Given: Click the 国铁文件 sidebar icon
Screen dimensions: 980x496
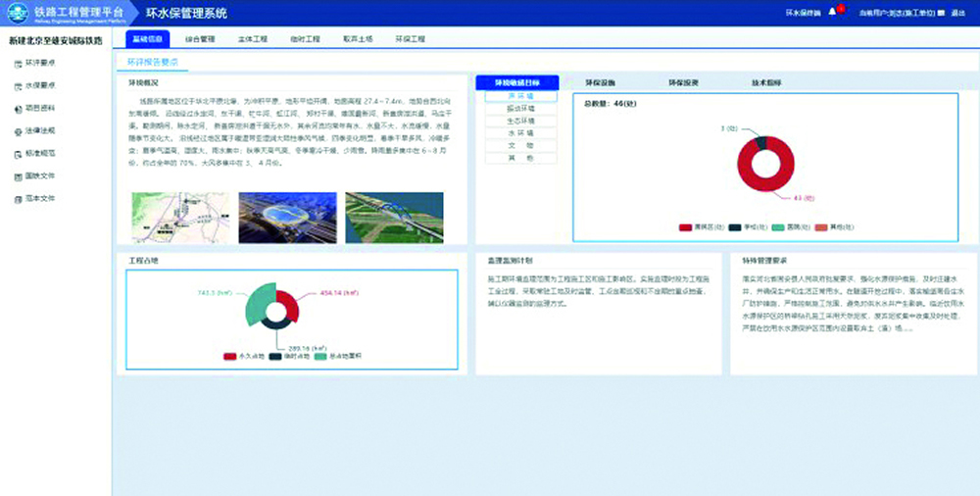Looking at the screenshot, I should coord(18,177).
